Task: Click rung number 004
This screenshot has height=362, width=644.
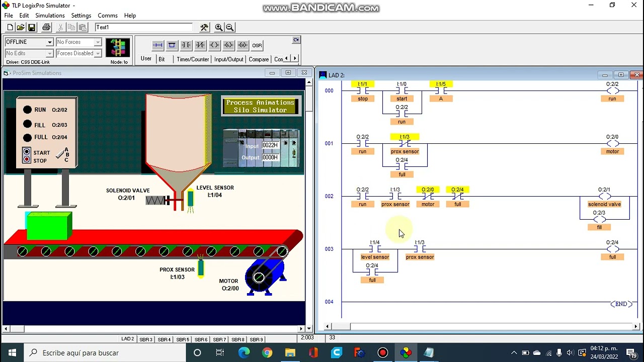Action: (329, 302)
